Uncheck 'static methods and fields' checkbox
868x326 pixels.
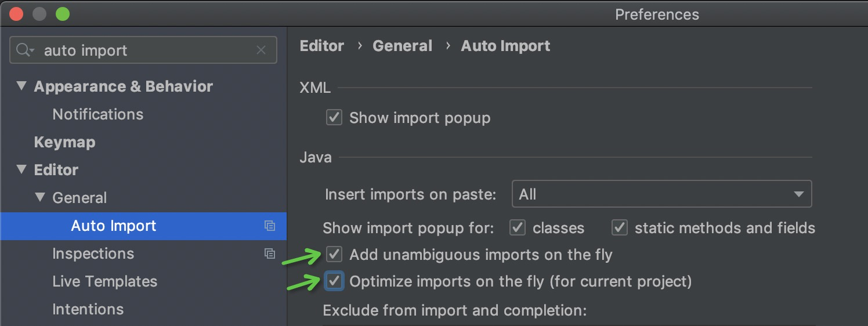click(620, 228)
